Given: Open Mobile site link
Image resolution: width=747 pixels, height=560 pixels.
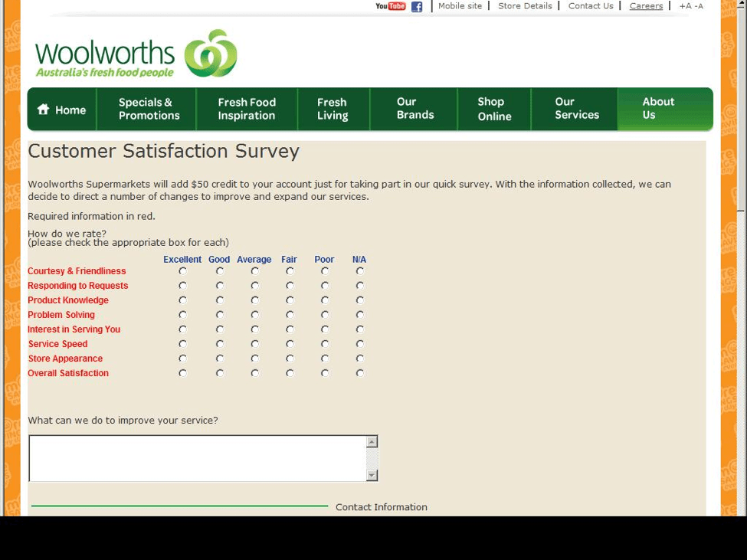Looking at the screenshot, I should [x=460, y=5].
